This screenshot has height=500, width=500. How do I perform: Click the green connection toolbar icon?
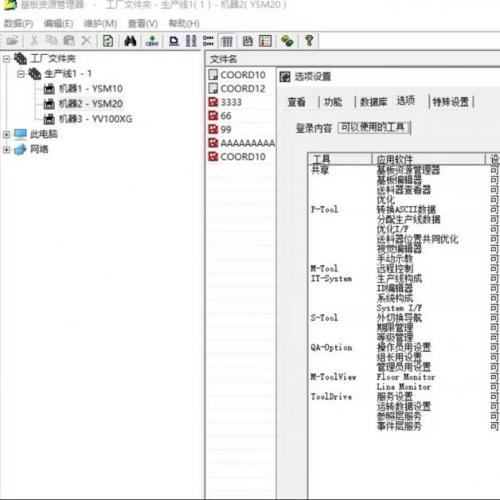tap(287, 41)
